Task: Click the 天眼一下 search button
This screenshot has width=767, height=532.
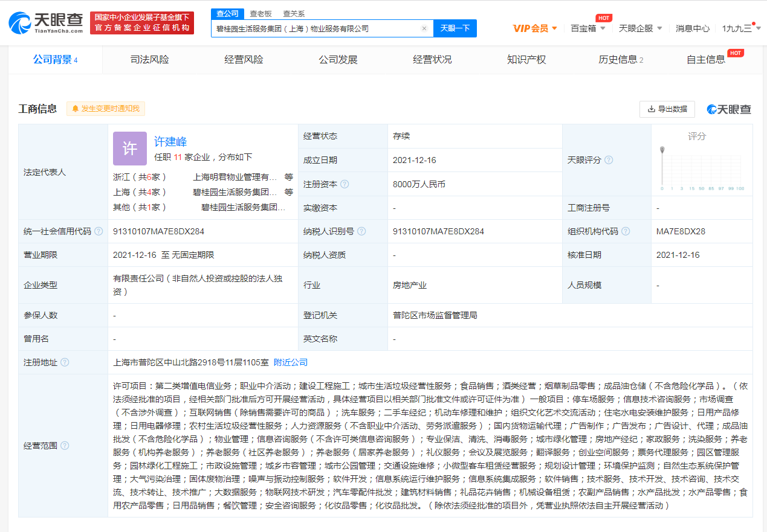Action: click(455, 28)
